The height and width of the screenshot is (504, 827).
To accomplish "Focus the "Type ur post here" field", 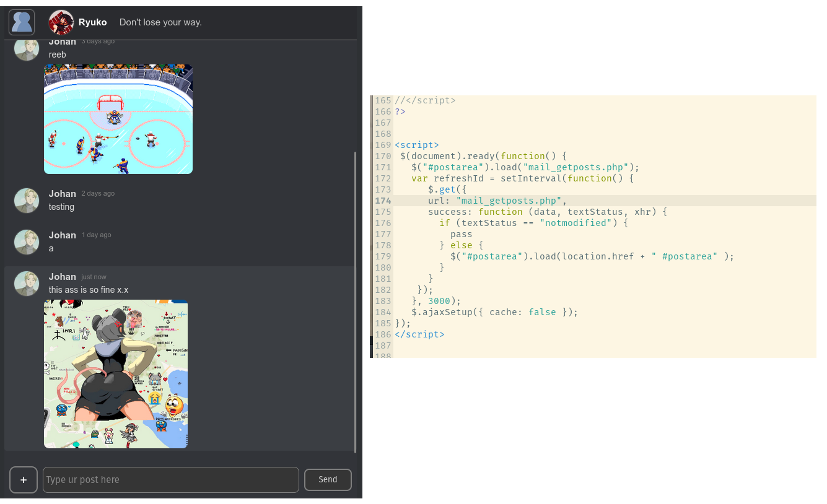I will (170, 480).
